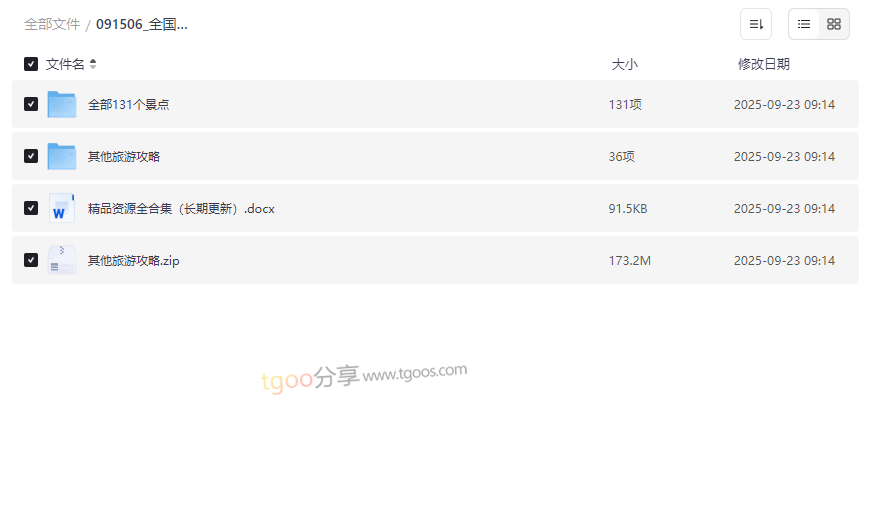Click the zip archive file icon
874x514 pixels.
(x=62, y=260)
